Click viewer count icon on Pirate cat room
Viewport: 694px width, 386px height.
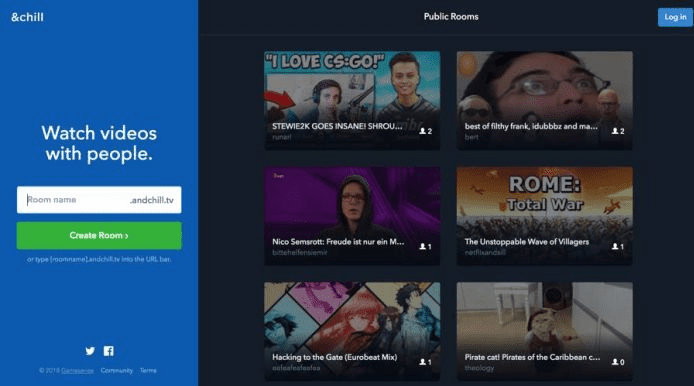pyautogui.click(x=615, y=362)
